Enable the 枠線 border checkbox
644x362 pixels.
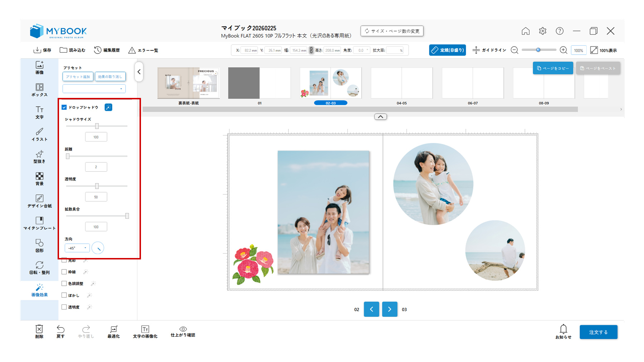(64, 272)
